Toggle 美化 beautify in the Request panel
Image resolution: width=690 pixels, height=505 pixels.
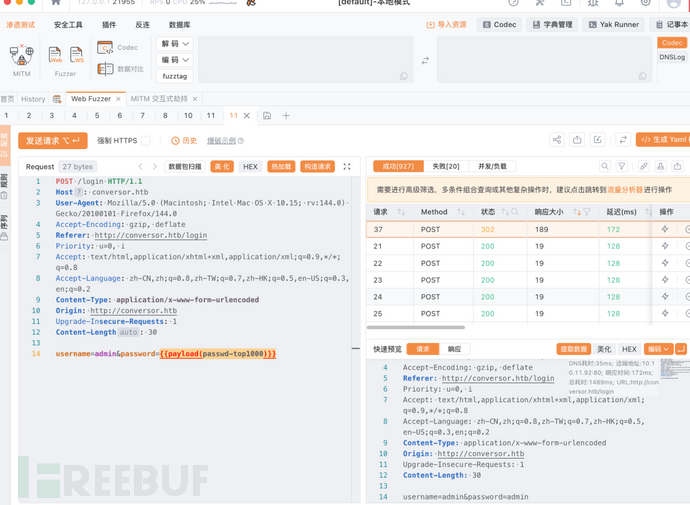click(222, 167)
